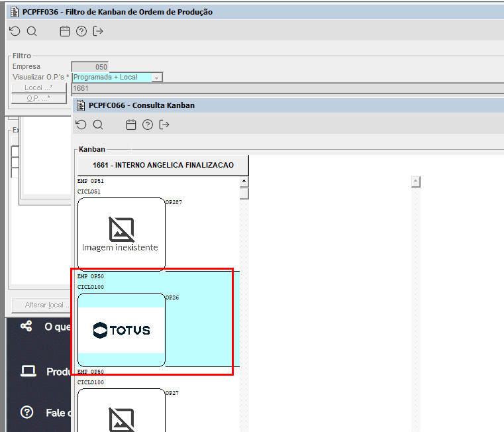Click local field showing 1661

pos(287,88)
